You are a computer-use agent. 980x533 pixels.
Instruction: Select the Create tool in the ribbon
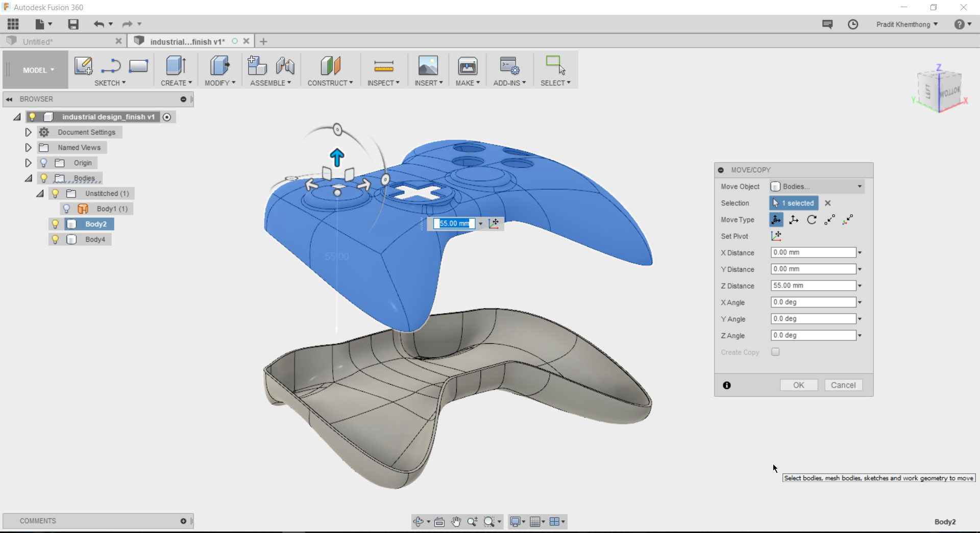[x=175, y=66]
